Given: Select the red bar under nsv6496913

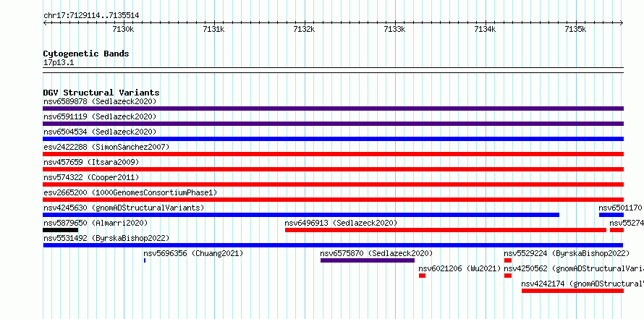Looking at the screenshot, I should (446, 230).
